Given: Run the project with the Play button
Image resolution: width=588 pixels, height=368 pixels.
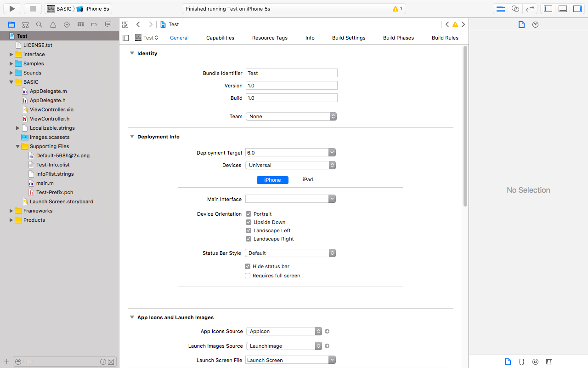Looking at the screenshot, I should (12, 9).
